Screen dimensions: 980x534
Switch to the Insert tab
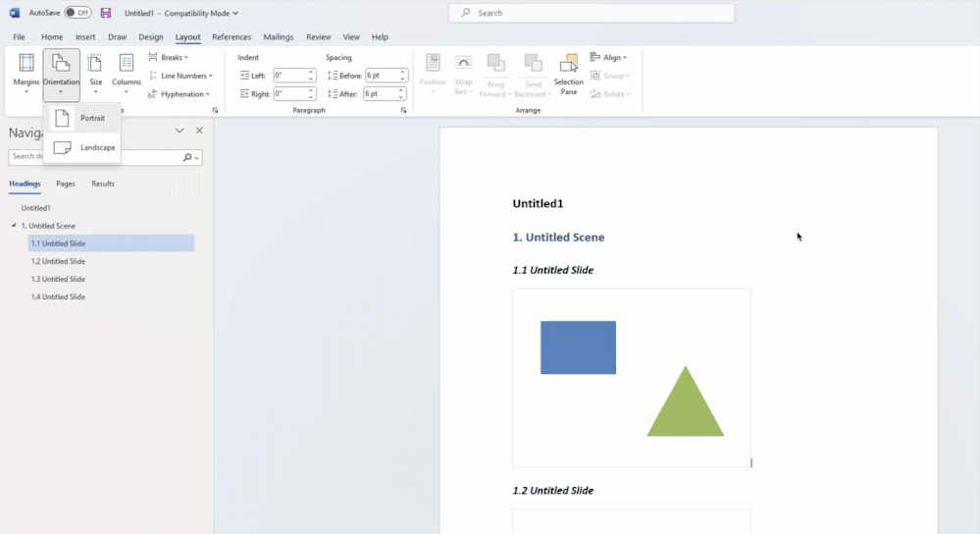point(85,37)
